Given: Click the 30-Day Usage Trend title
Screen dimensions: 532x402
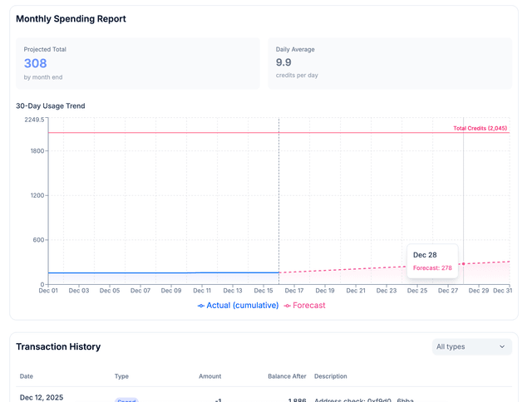Looking at the screenshot, I should [51, 105].
